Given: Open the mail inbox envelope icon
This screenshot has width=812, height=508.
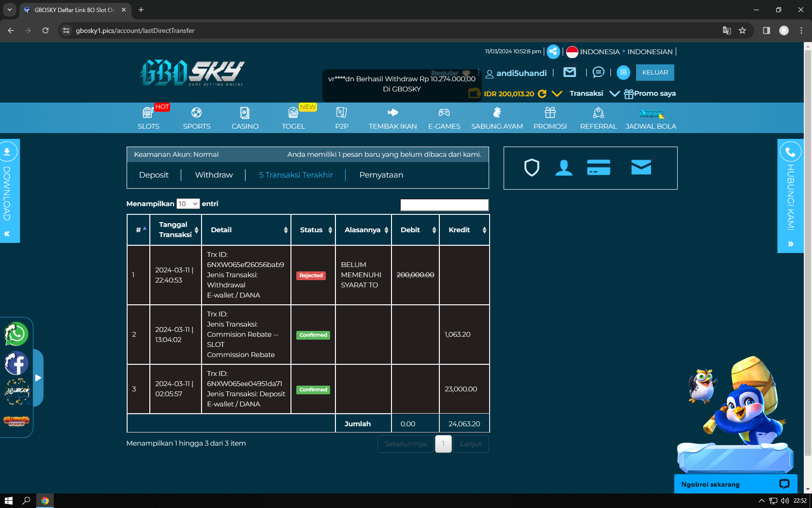Looking at the screenshot, I should click(569, 73).
